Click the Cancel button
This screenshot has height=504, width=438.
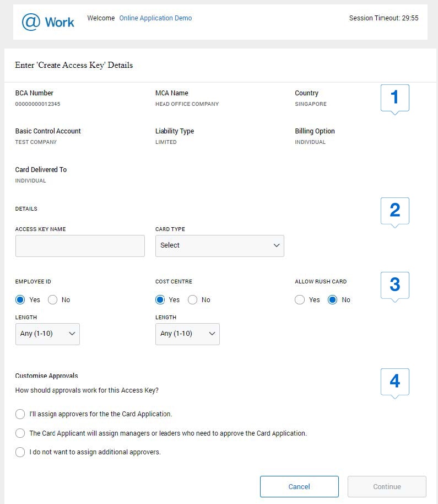point(299,486)
